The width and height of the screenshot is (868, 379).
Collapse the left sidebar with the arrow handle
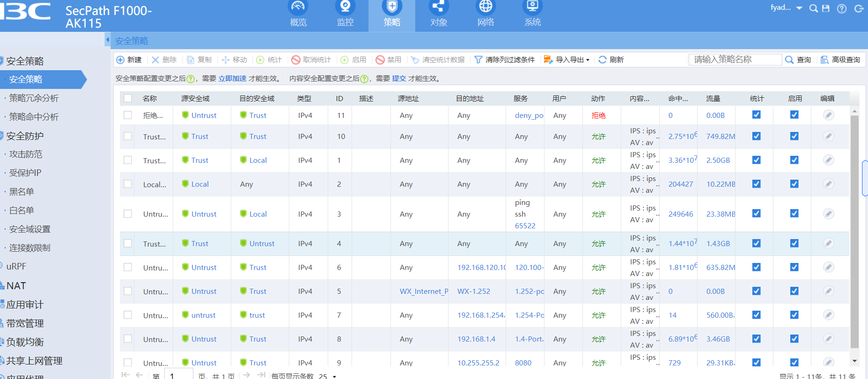pos(107,40)
